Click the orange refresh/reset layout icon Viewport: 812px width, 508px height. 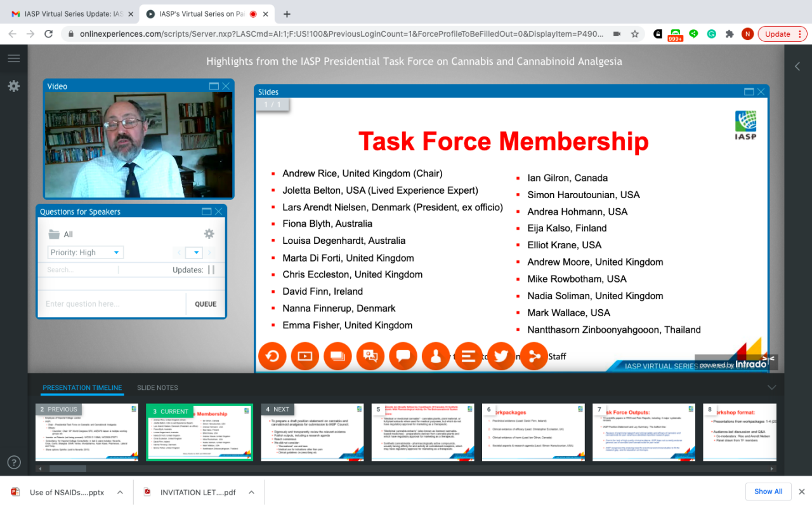pyautogui.click(x=272, y=356)
